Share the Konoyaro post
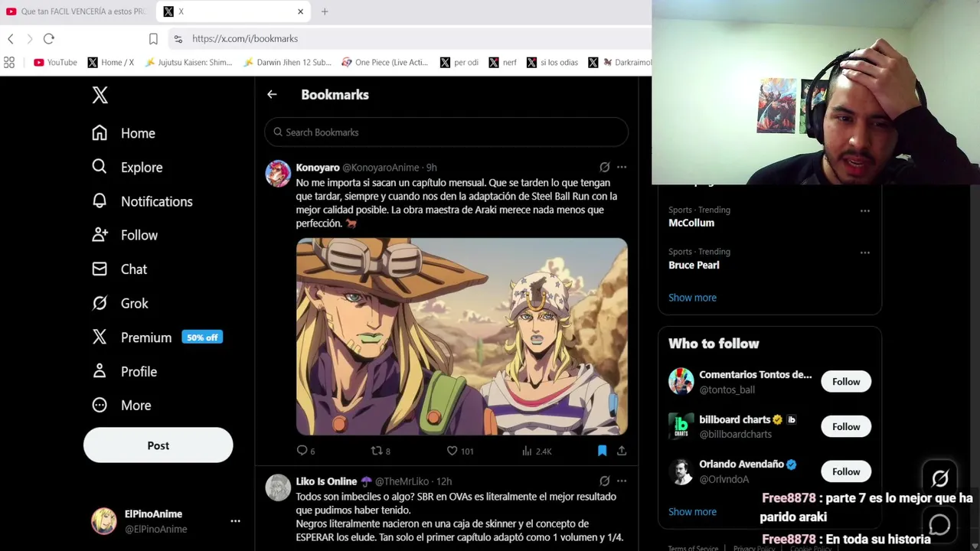This screenshot has width=980, height=551. (x=622, y=451)
